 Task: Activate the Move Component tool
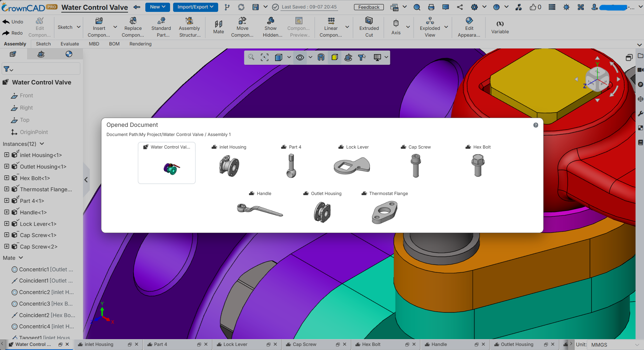[242, 27]
